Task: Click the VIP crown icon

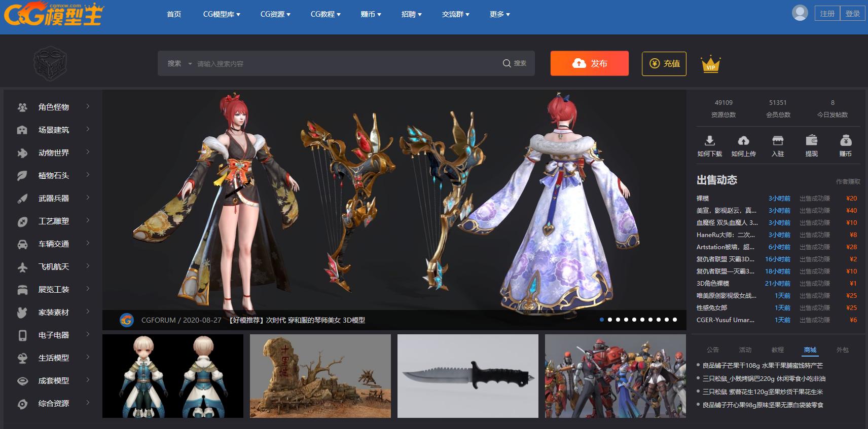Action: [710, 64]
